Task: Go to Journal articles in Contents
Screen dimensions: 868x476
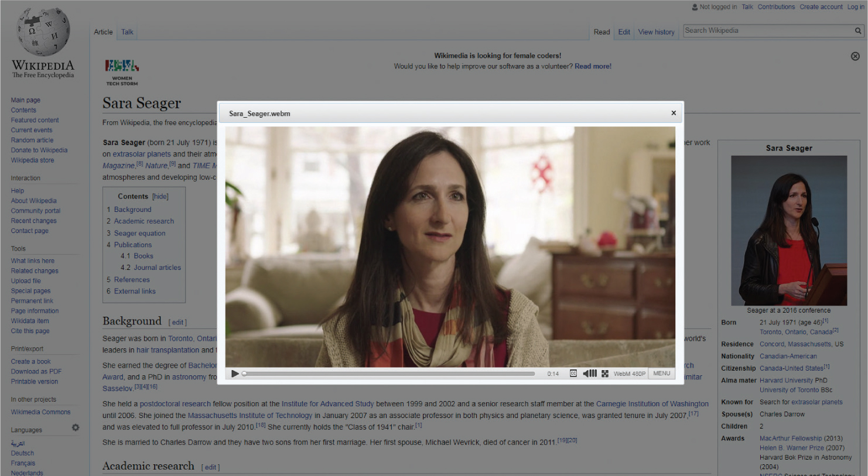Action: pos(157,268)
